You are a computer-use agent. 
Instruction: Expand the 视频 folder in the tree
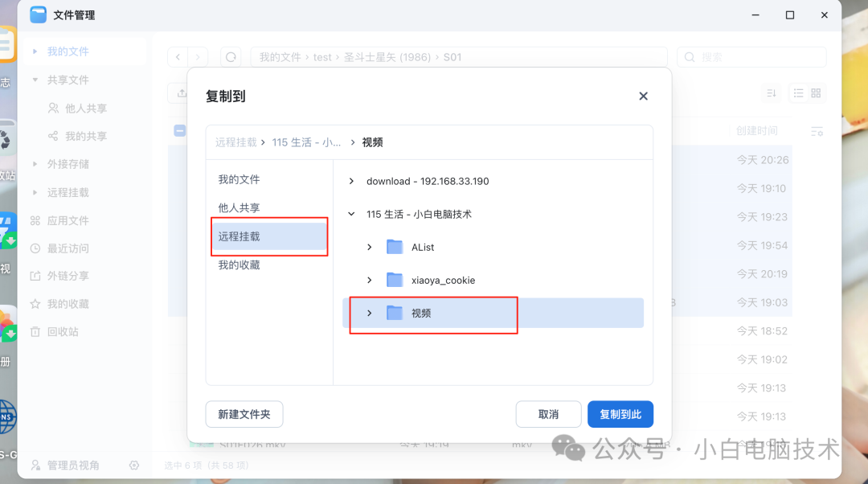click(370, 314)
